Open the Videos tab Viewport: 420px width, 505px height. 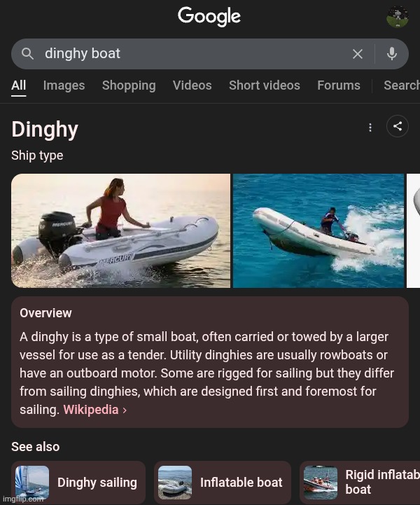tap(192, 85)
